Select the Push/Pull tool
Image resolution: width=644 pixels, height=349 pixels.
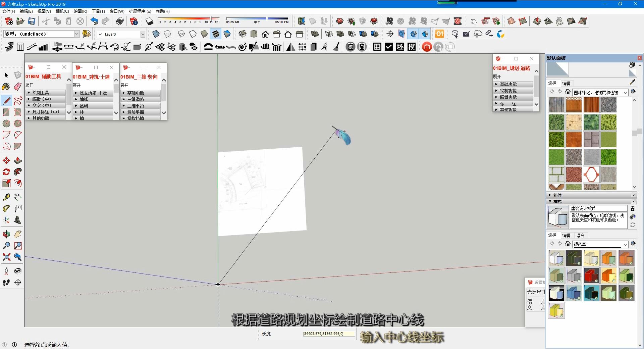coord(18,160)
